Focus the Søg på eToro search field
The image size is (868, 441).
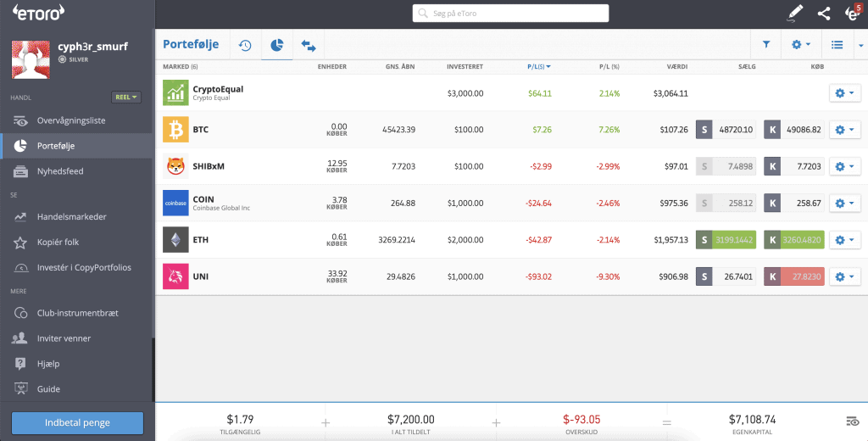510,14
